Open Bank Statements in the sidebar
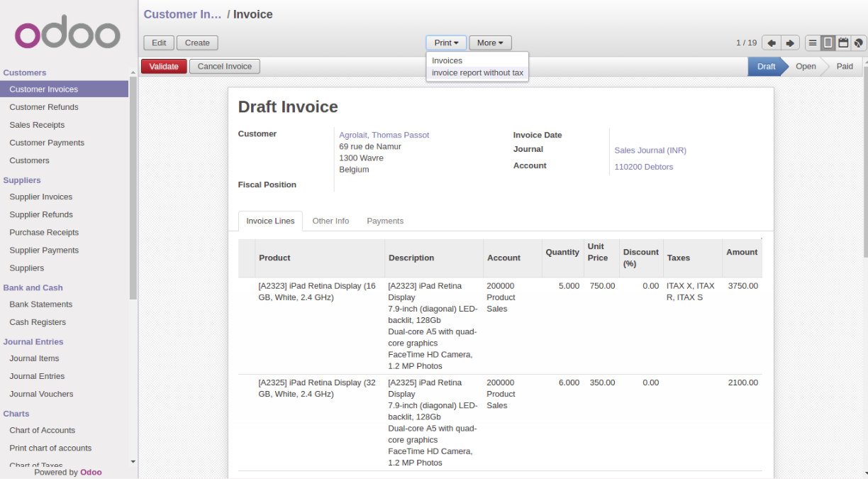Screen dimensions: 868x479 click(64, 304)
